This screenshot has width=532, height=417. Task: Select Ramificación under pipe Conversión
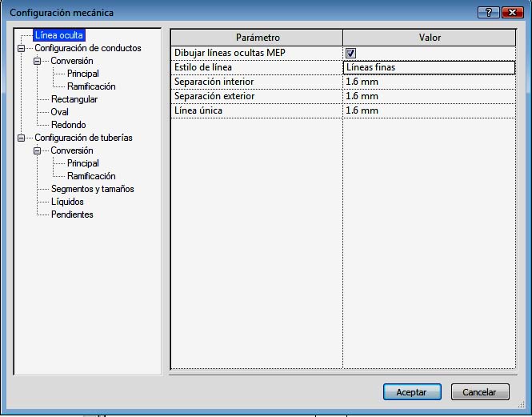91,176
